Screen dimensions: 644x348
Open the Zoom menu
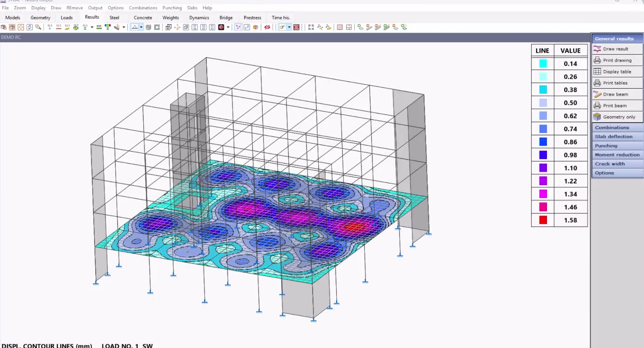(20, 8)
